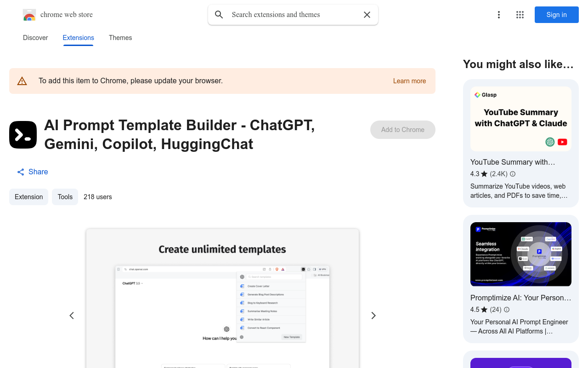Open the Promptimize AI thumbnail image
Image resolution: width=588 pixels, height=368 pixels.
pos(521,254)
